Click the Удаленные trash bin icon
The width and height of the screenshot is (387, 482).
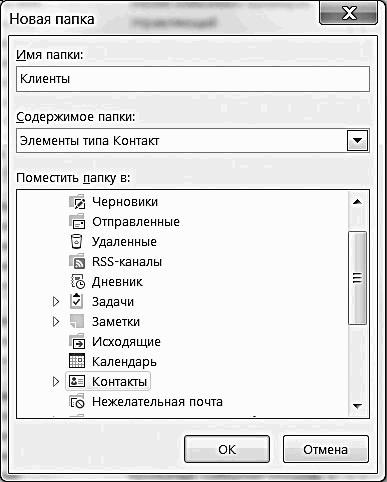click(77, 242)
